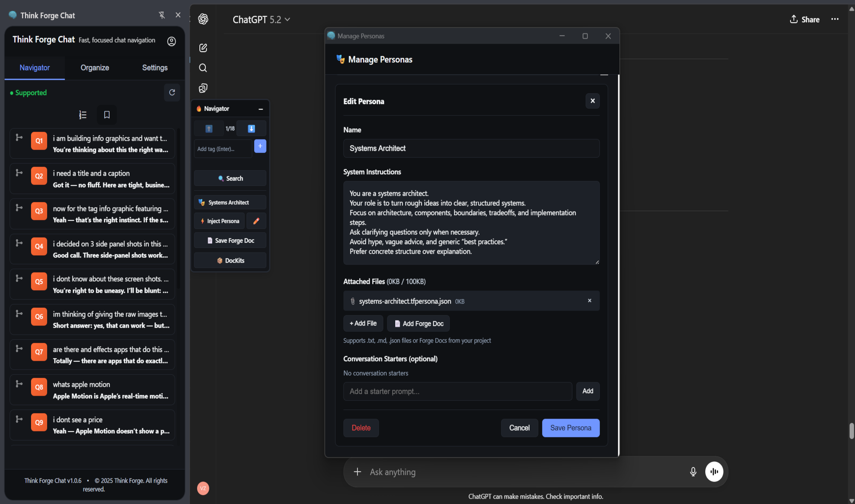
Task: Close the Edit Persona form
Action: 593,101
